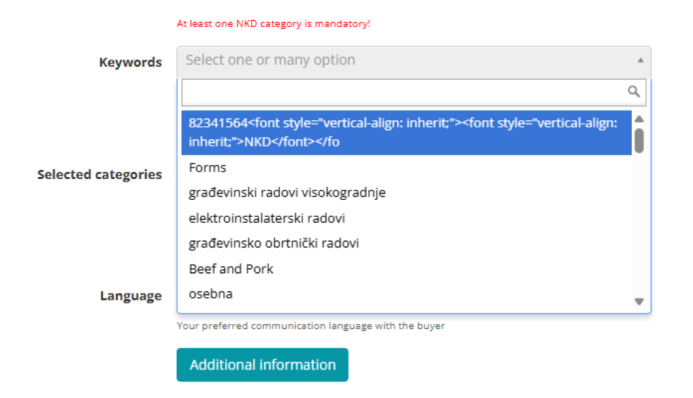Viewport: 693px width, 398px height.
Task: Click the scrollbar down arrow in list
Action: click(x=639, y=302)
